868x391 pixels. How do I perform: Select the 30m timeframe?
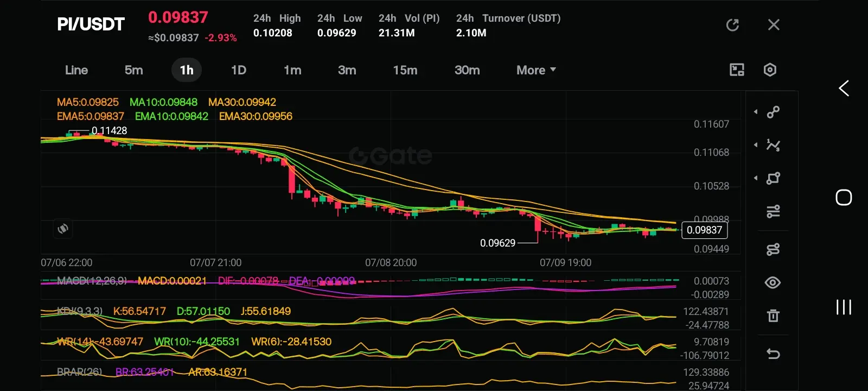click(467, 70)
